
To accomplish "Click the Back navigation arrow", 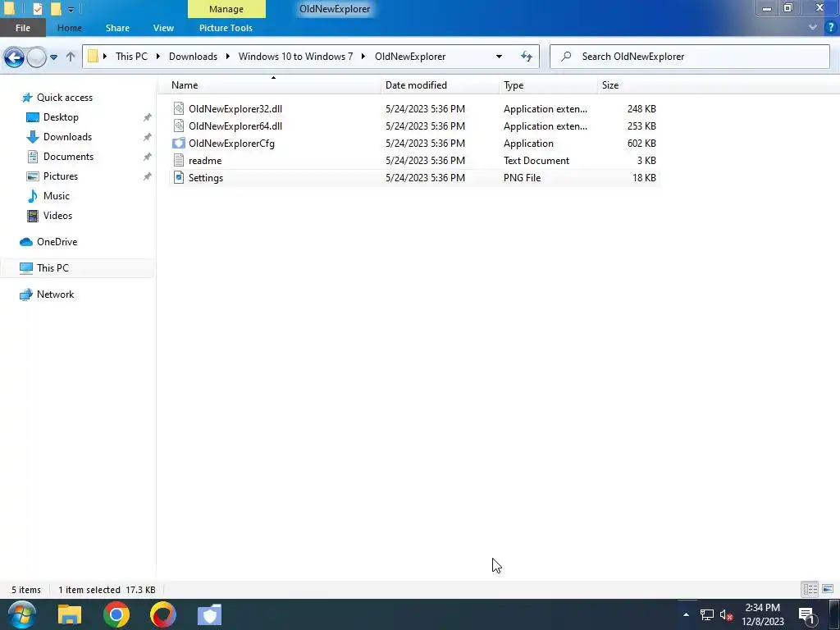I will coord(15,57).
